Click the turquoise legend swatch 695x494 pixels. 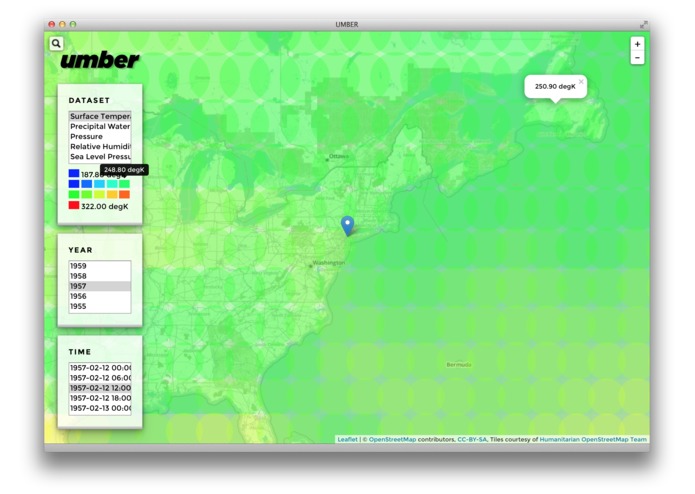tap(112, 183)
